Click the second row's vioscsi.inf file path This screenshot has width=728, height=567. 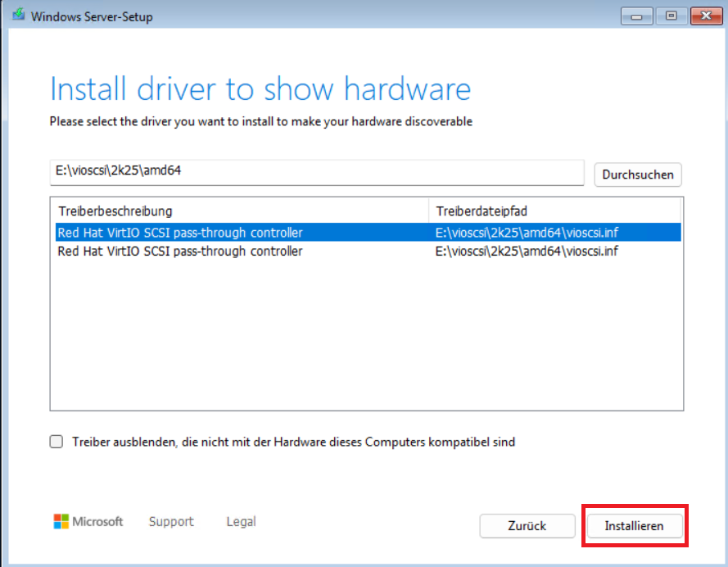[527, 251]
